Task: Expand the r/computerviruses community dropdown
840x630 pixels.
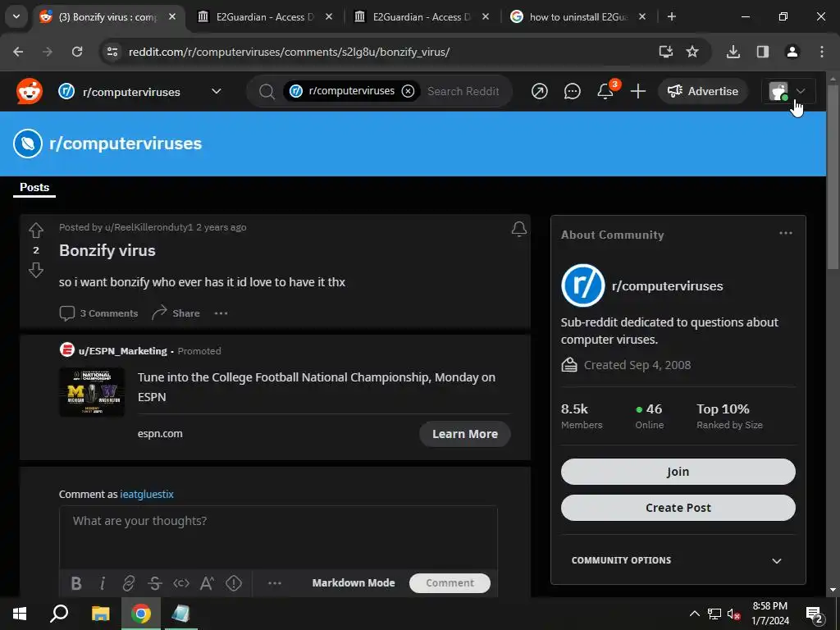Action: (x=216, y=91)
